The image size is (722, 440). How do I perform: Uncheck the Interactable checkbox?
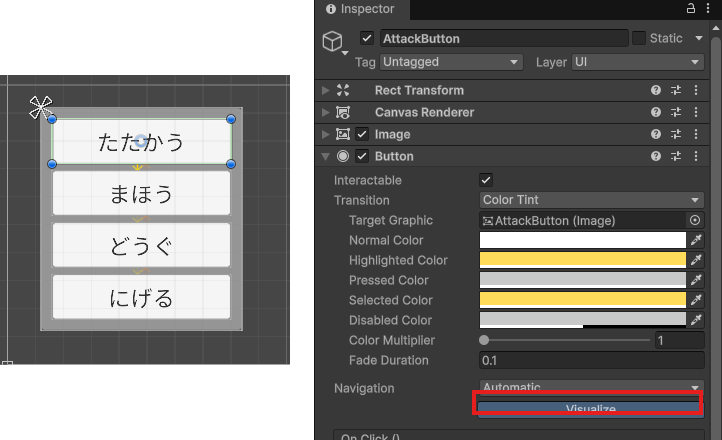coord(486,180)
